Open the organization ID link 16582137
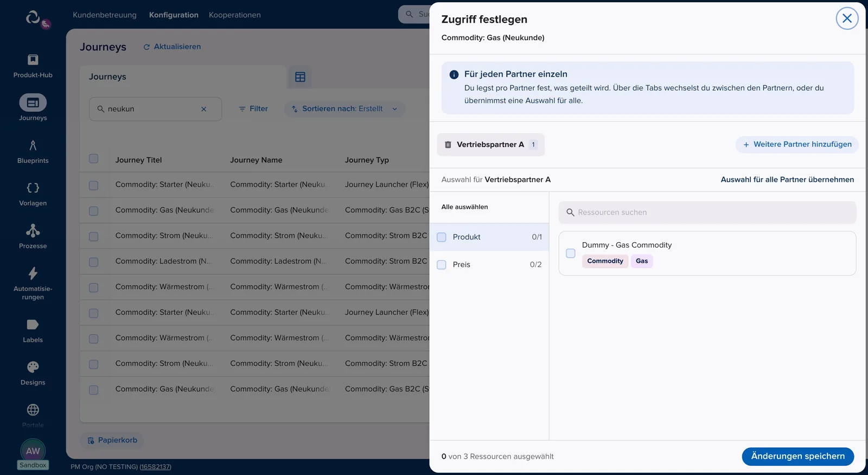 [x=156, y=467]
